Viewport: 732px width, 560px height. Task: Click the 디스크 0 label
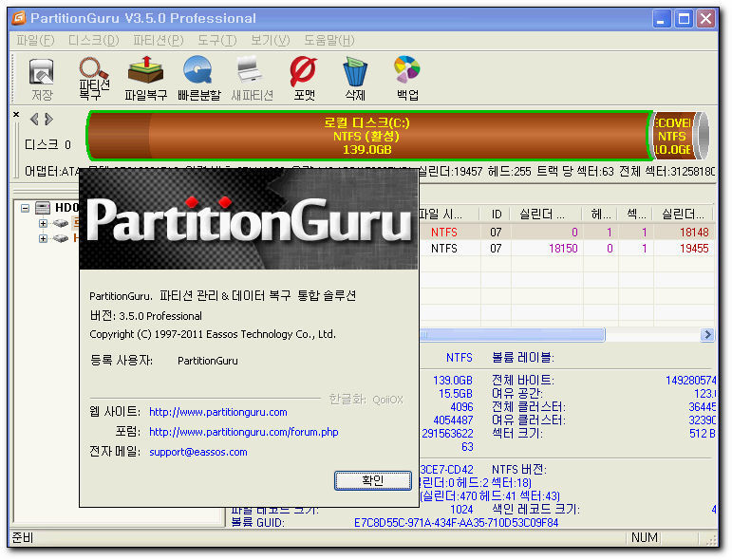(x=47, y=144)
